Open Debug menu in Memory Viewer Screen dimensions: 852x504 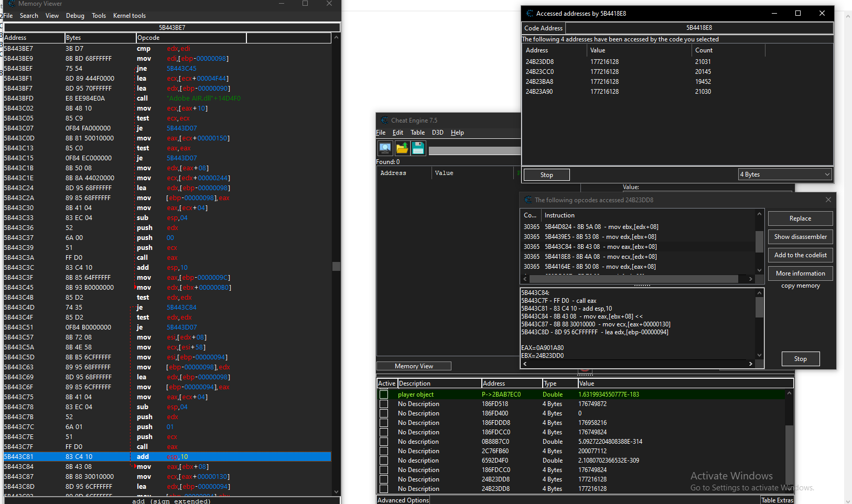coord(75,16)
